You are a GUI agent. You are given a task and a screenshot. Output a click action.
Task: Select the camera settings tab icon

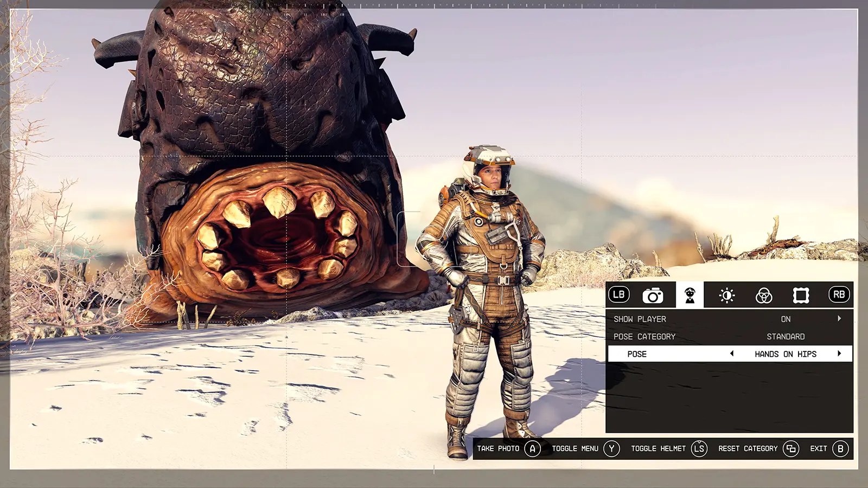653,296
